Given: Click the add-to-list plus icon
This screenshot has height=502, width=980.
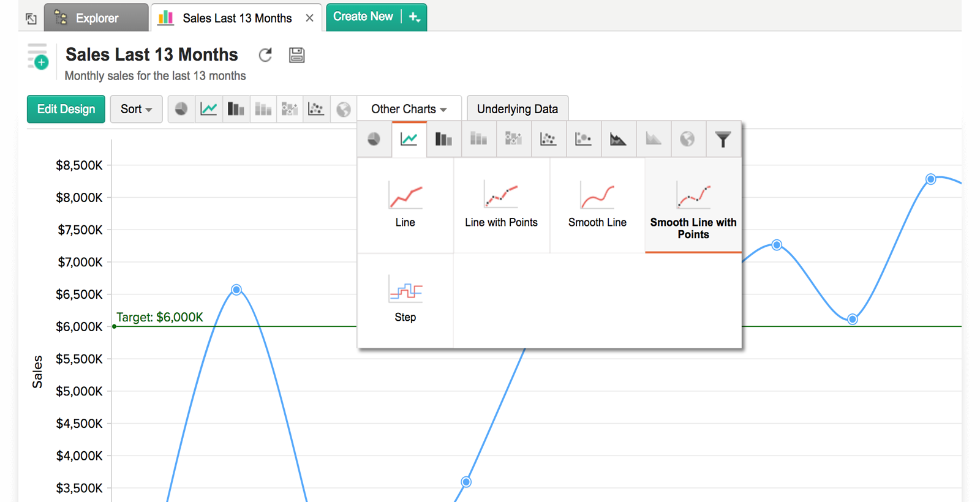Looking at the screenshot, I should coord(41,62).
